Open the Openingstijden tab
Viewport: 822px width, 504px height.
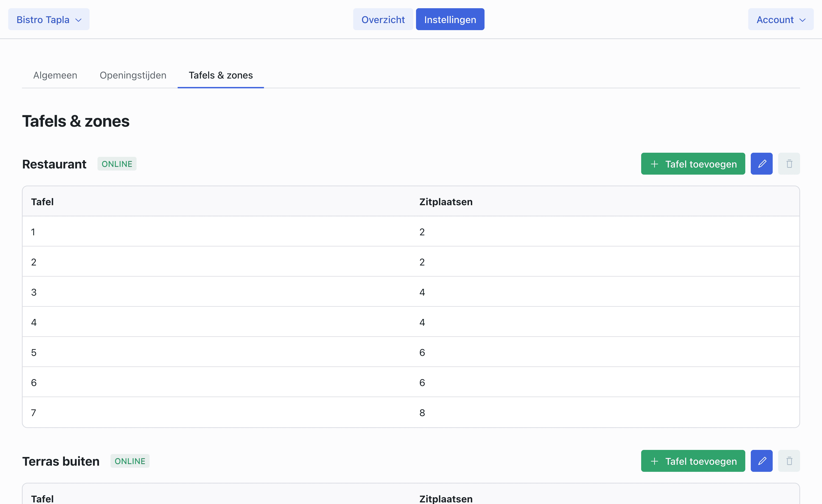click(x=133, y=75)
